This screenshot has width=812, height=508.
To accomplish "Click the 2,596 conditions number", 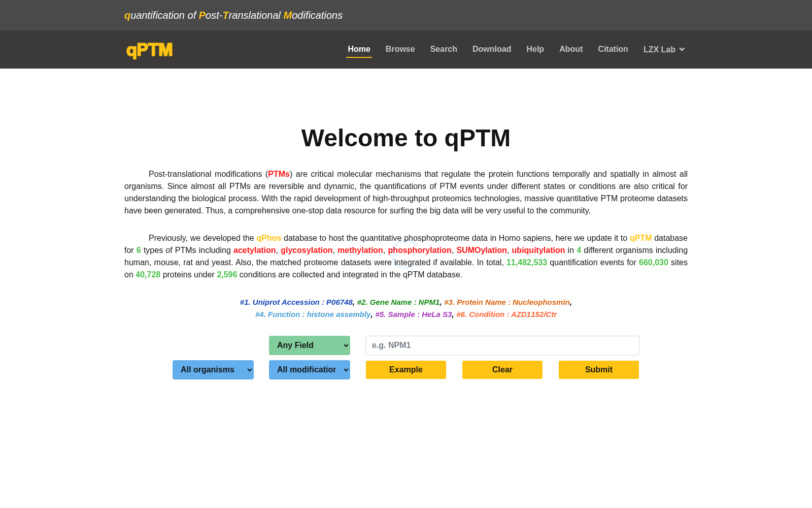I will coord(227,275).
